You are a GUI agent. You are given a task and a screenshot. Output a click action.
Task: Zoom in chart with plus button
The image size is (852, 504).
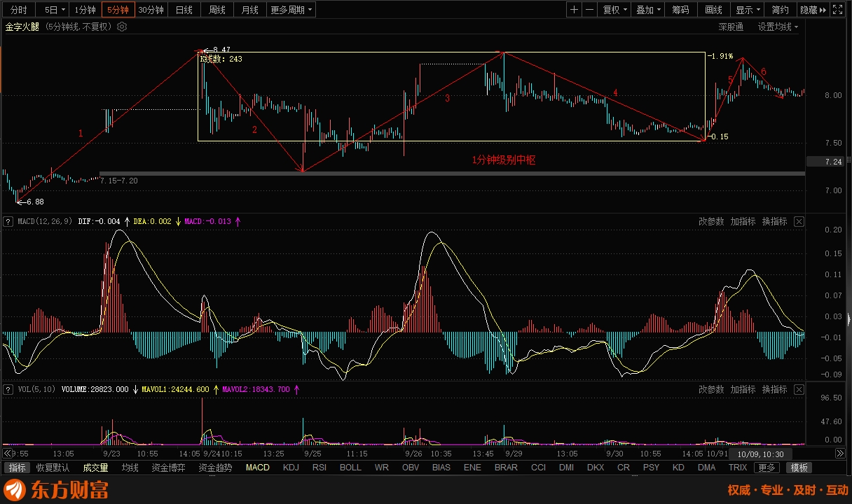click(574, 10)
